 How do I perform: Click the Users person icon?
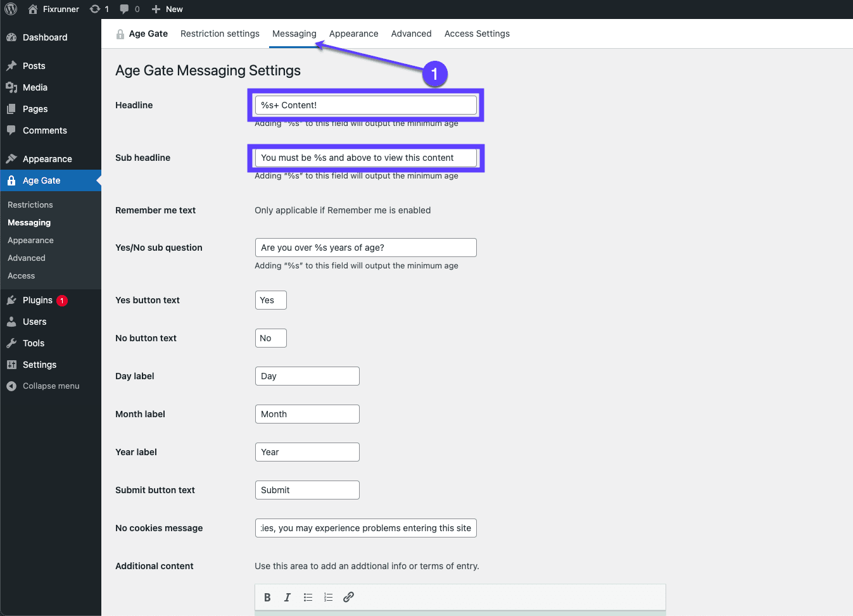tap(11, 322)
